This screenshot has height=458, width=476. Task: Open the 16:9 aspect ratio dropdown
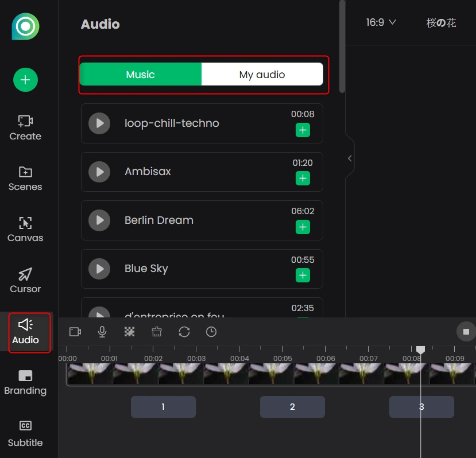point(381,22)
